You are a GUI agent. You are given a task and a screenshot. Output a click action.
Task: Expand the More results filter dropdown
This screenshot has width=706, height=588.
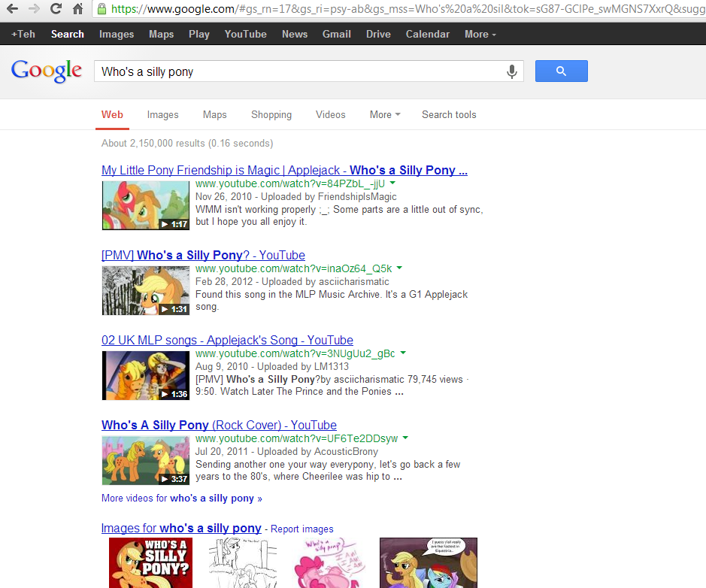coord(385,115)
